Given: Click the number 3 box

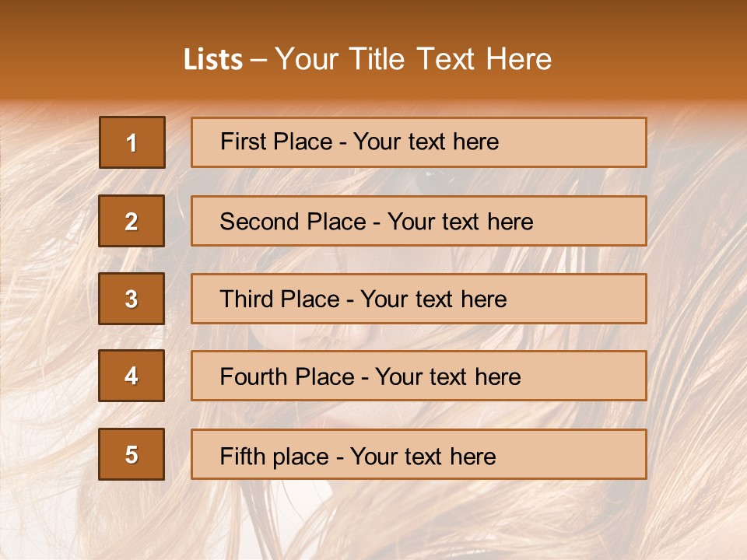Looking at the screenshot, I should click(132, 299).
